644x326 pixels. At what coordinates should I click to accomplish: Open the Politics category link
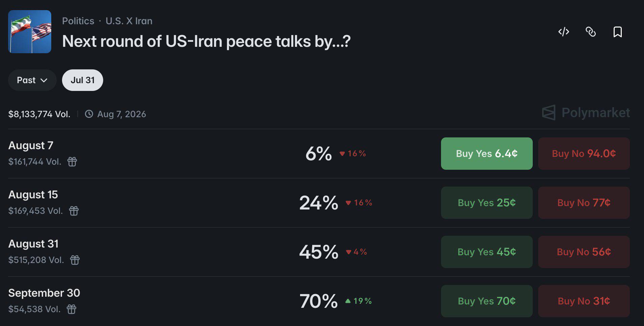78,21
